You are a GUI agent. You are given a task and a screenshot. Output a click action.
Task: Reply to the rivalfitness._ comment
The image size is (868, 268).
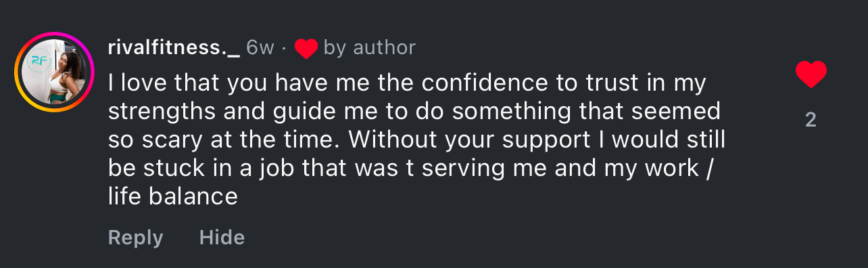click(135, 238)
